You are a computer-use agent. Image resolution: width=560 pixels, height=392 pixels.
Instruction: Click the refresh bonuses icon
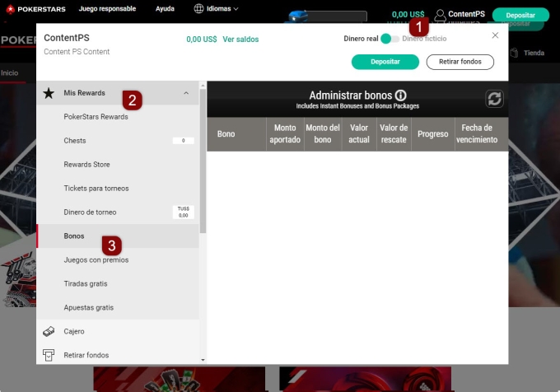click(x=495, y=99)
